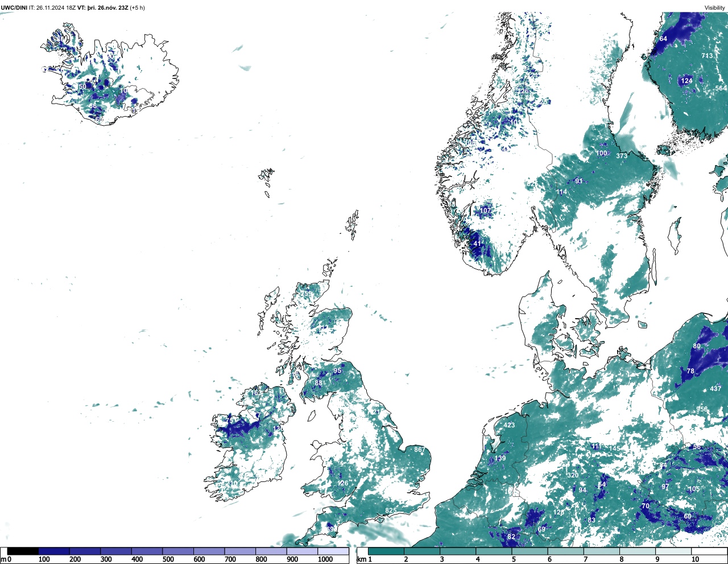The height and width of the screenshot is (564, 728).
Task: Click the '107' value over southern Norway
Action: [485, 211]
